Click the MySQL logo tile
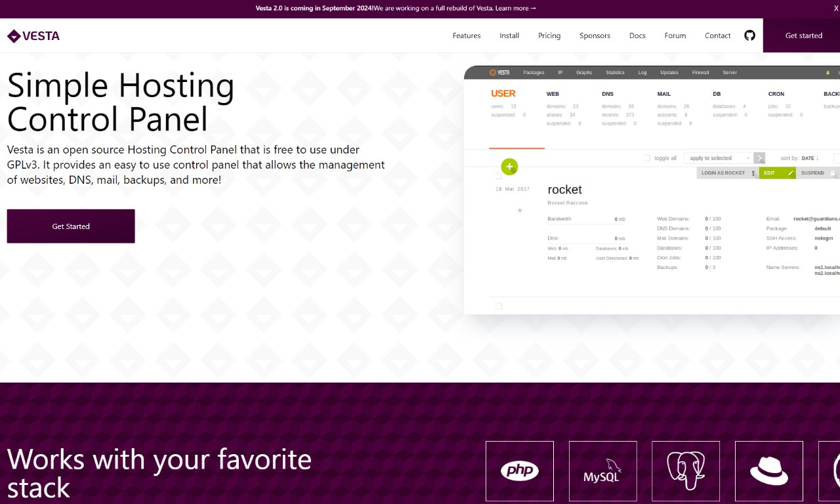Viewport: 840px width, 504px height. coord(602,471)
